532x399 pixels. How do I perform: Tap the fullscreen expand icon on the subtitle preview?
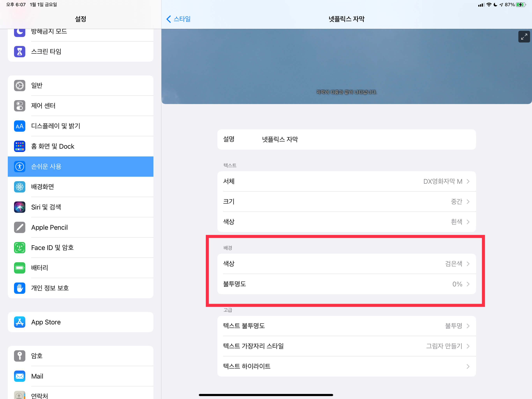[524, 37]
